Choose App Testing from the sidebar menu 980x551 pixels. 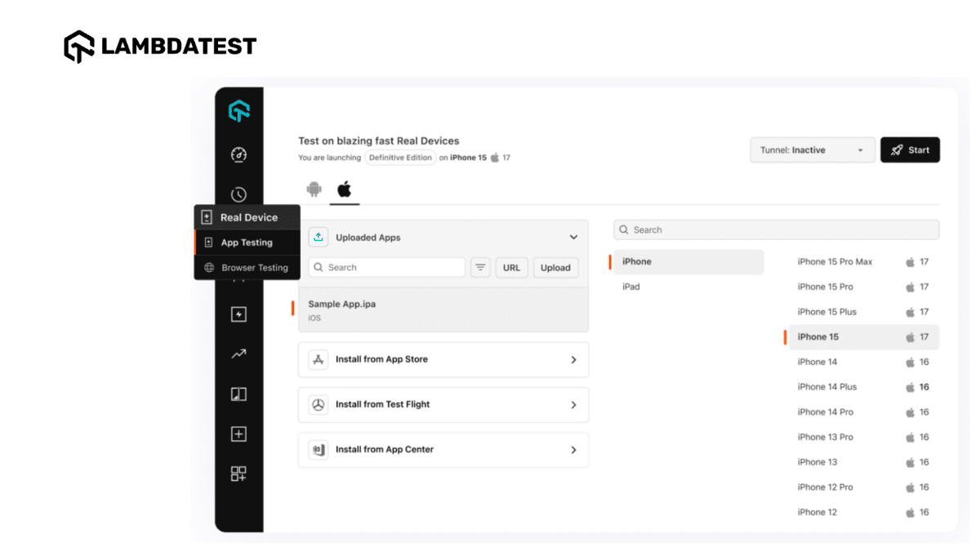[247, 242]
